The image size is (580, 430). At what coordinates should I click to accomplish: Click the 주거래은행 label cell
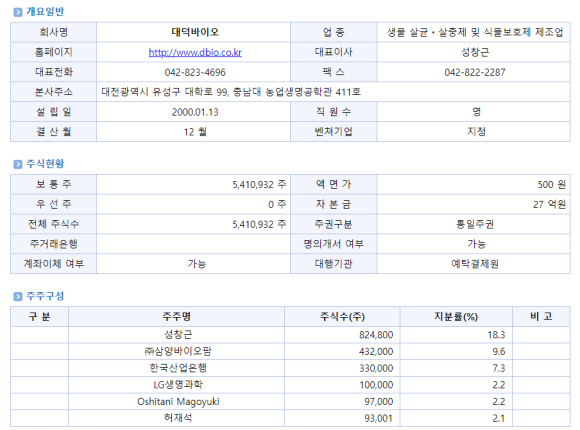click(54, 244)
